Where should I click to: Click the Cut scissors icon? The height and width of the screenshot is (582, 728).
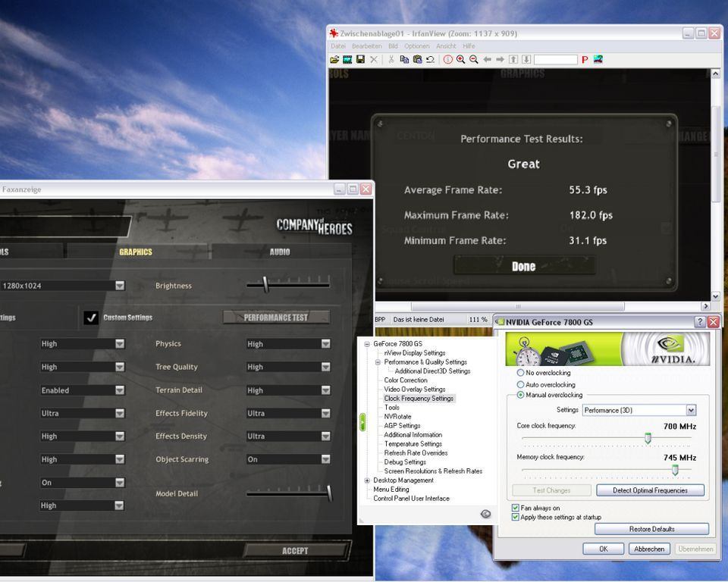[391, 59]
